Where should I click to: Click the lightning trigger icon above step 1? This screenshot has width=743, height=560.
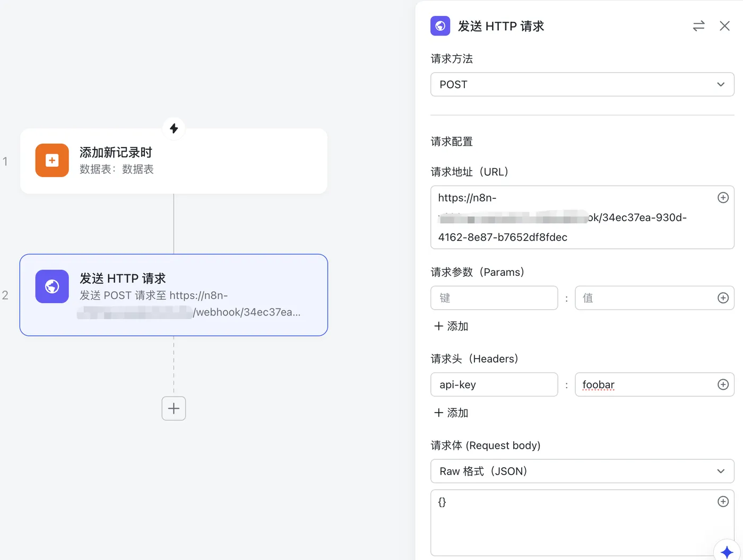[x=174, y=128]
